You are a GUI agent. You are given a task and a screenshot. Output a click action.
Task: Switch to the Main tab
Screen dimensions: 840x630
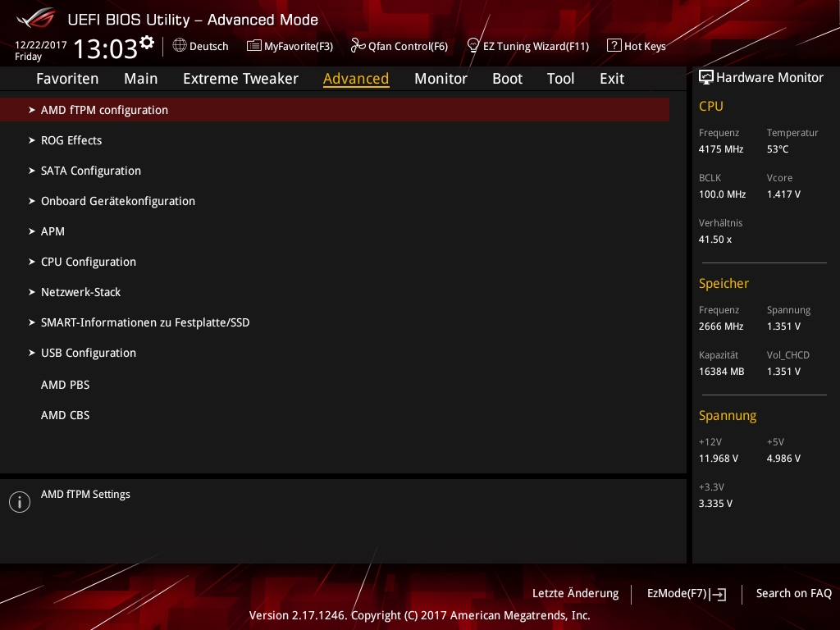pos(141,79)
